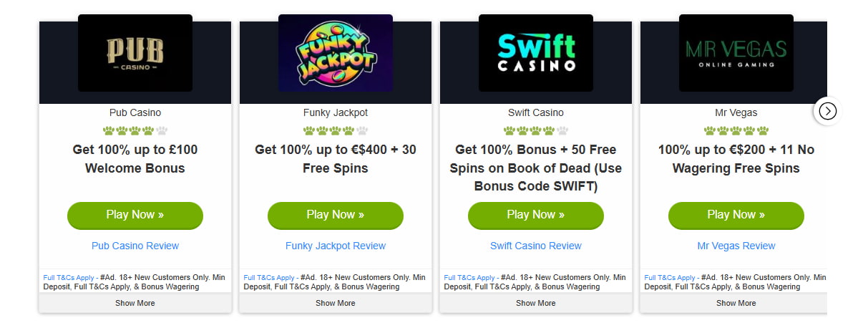Advance carousel with the next arrow
The height and width of the screenshot is (323, 868).
coord(827,111)
